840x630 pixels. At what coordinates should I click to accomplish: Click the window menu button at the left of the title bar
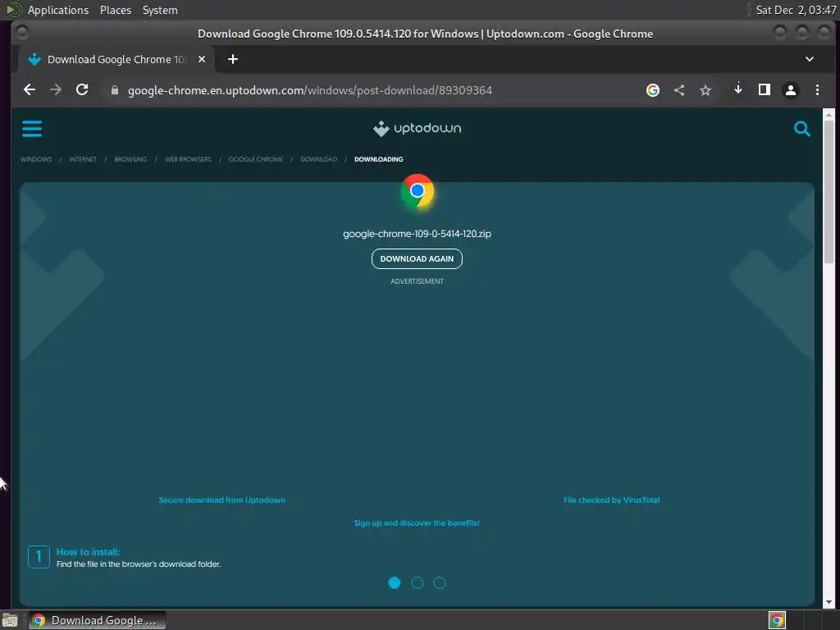point(22,33)
